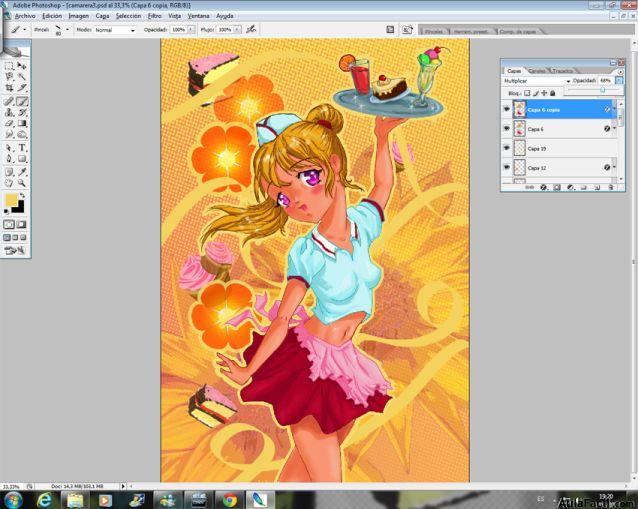Viewport: 638px width, 509px height.
Task: Select the Type tool
Action: click(22, 148)
